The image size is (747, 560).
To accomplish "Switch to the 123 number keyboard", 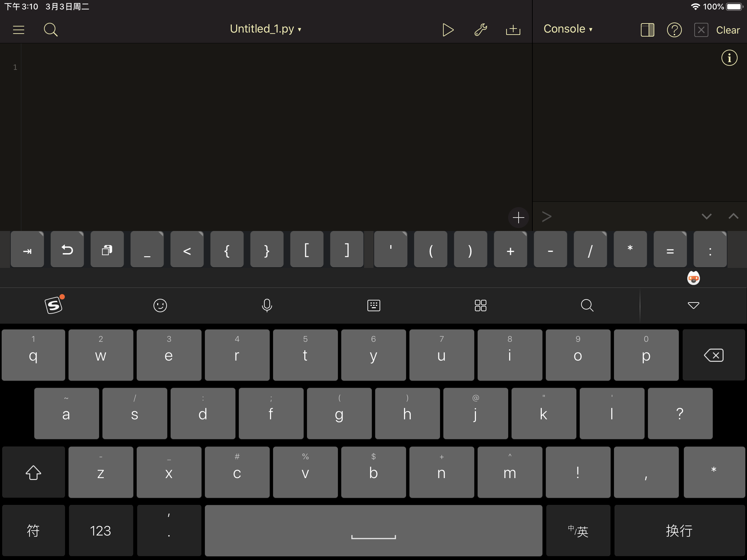I will pos(101,531).
